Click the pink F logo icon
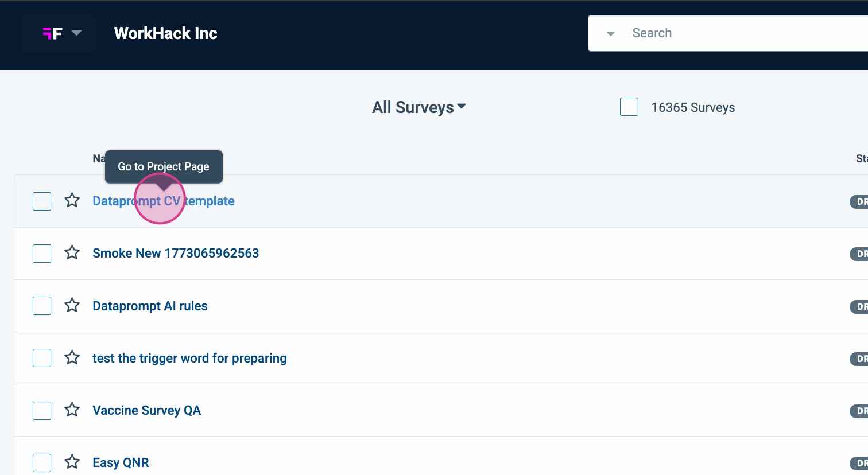 [x=52, y=33]
